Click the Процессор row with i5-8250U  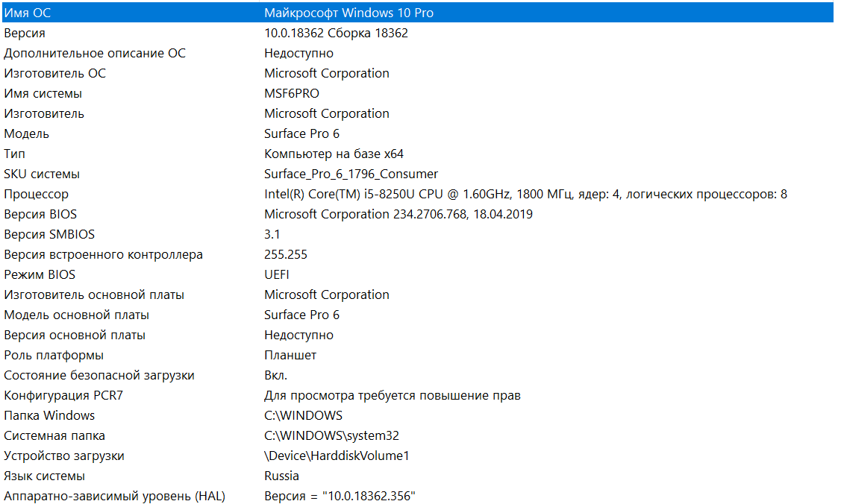pos(418,194)
